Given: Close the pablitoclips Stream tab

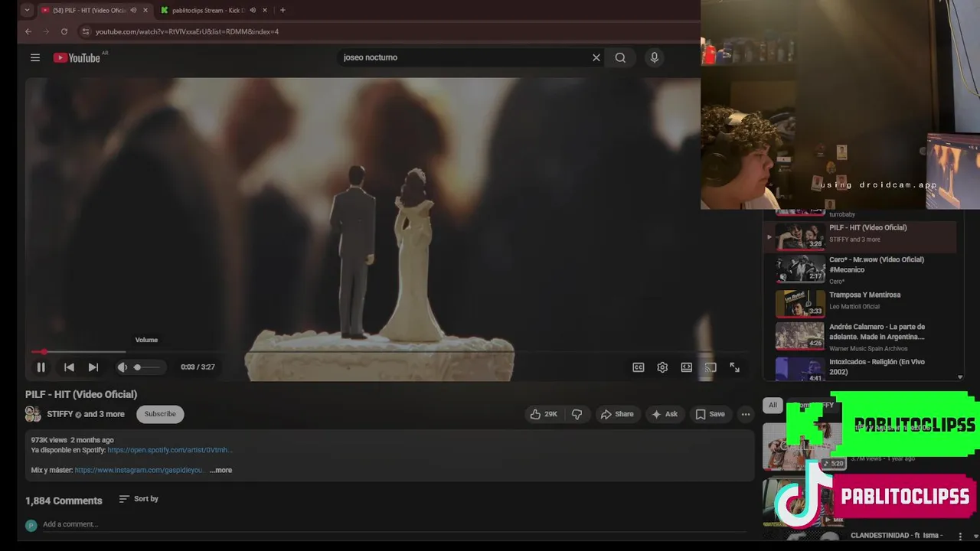Looking at the screenshot, I should tap(265, 10).
